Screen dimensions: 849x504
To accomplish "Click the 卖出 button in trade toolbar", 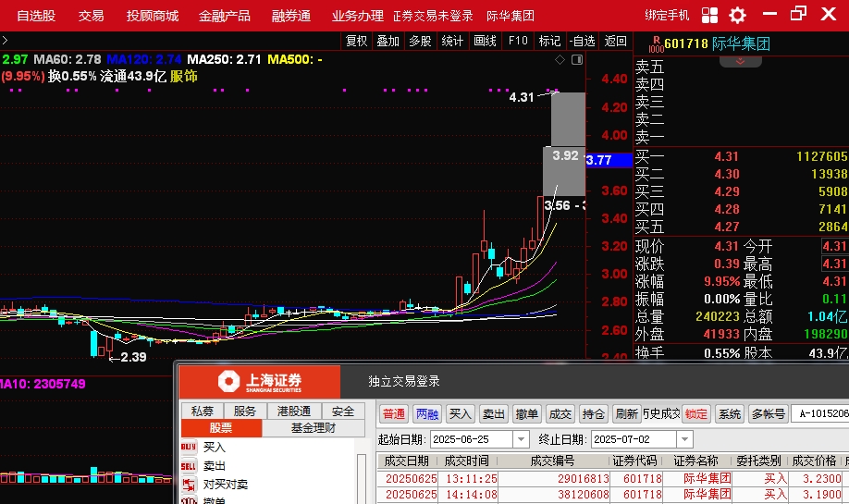I will tap(493, 413).
